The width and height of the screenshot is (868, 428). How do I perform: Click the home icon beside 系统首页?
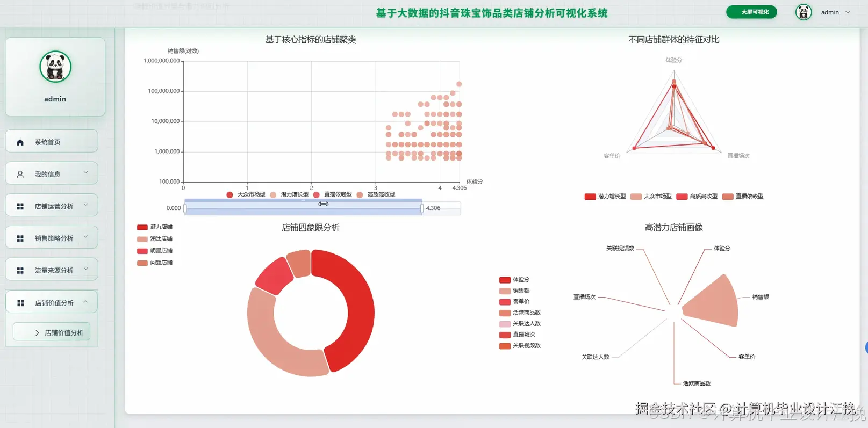coord(20,142)
